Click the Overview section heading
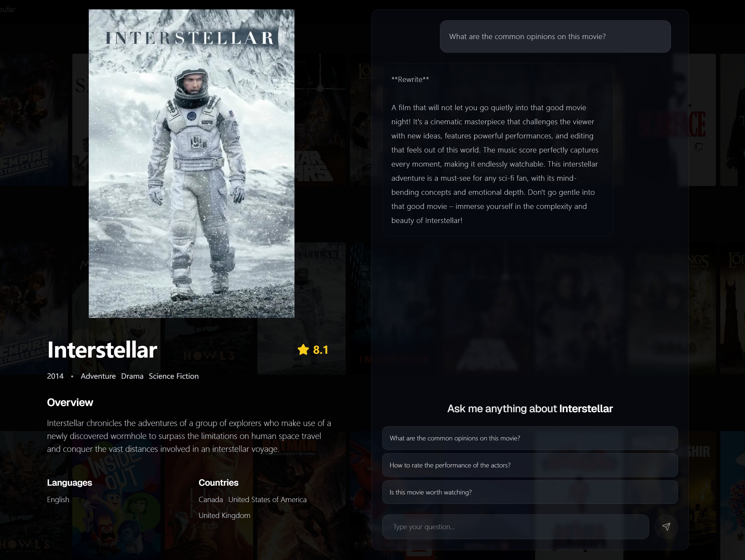The width and height of the screenshot is (745, 560). [70, 403]
